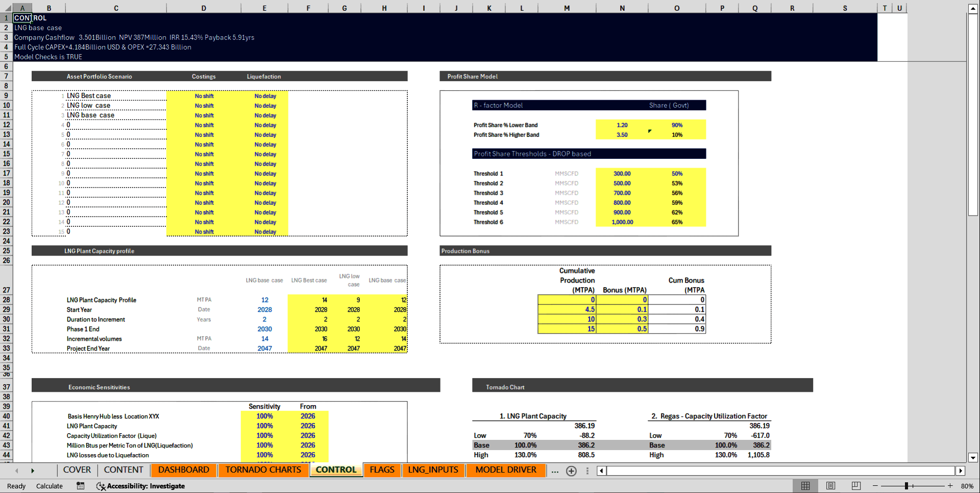The image size is (980, 493).
Task: Add a new worksheet with the plus icon
Action: coord(571,471)
